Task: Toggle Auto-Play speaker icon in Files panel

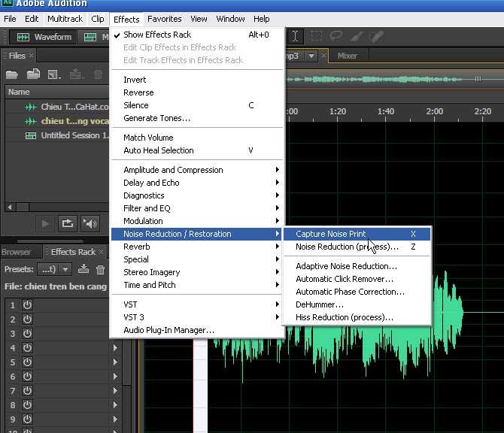Action: (90, 223)
